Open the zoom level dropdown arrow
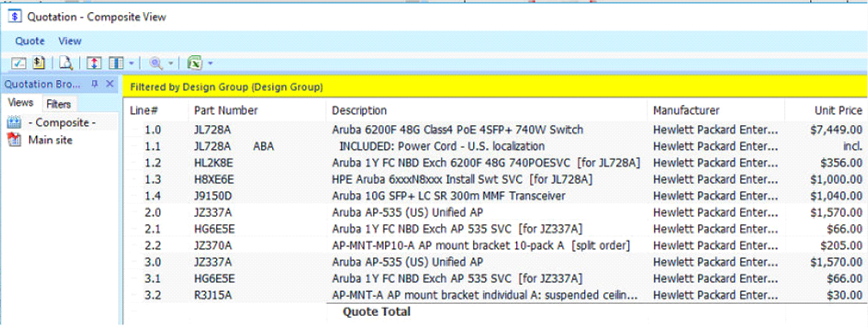The width and height of the screenshot is (868, 327). (x=171, y=64)
